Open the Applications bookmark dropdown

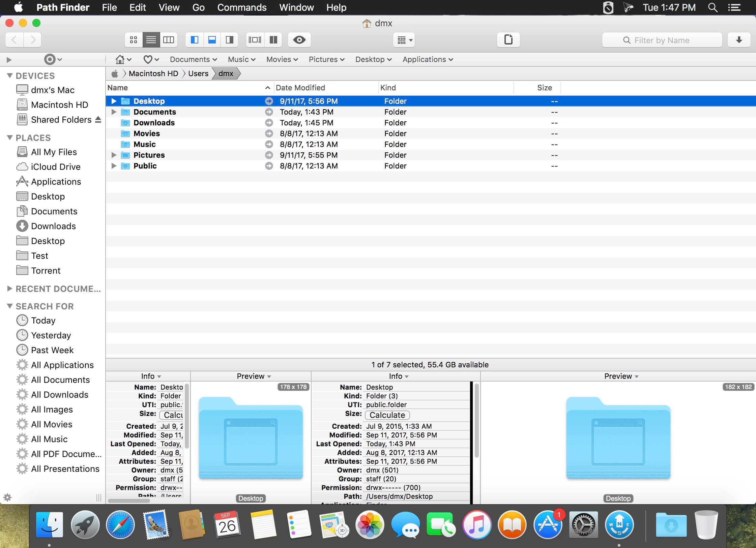428,60
